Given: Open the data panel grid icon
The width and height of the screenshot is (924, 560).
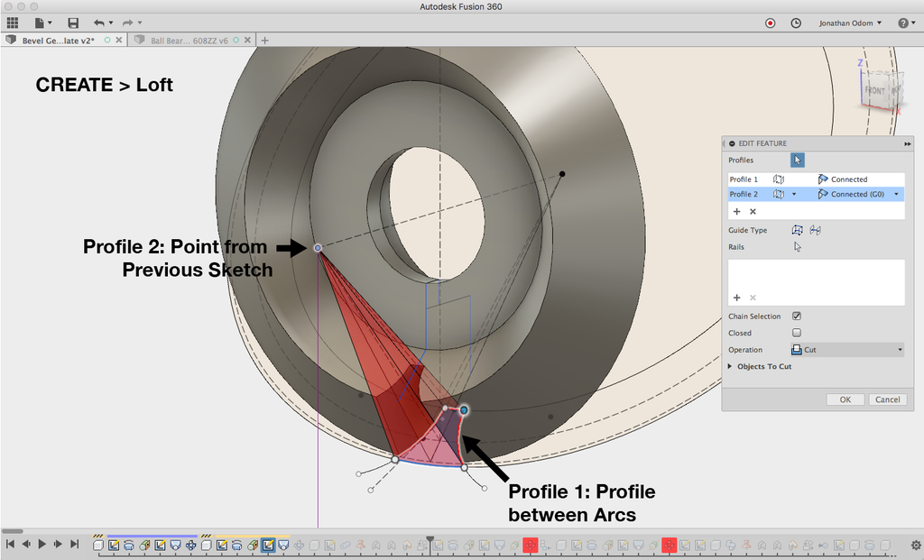Looking at the screenshot, I should coord(13,23).
